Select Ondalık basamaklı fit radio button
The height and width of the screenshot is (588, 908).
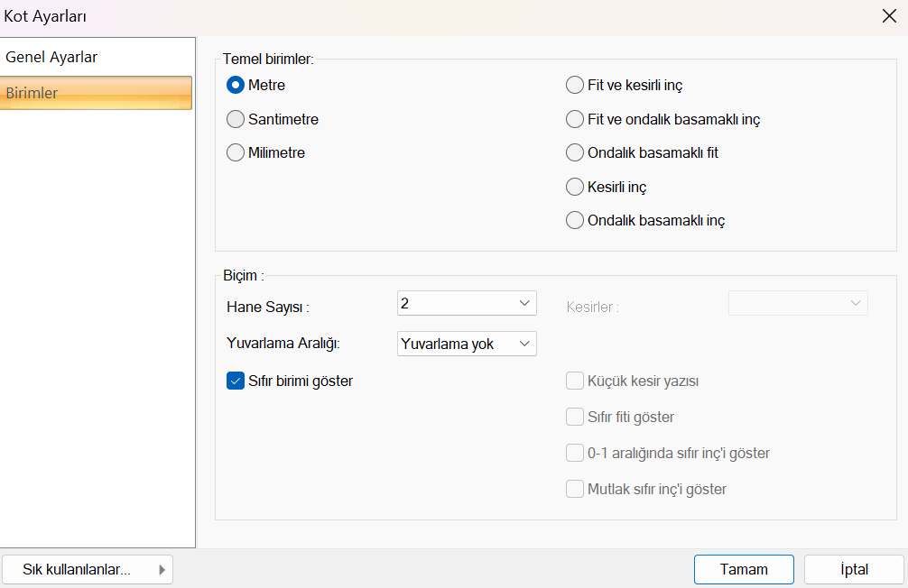pyautogui.click(x=575, y=152)
